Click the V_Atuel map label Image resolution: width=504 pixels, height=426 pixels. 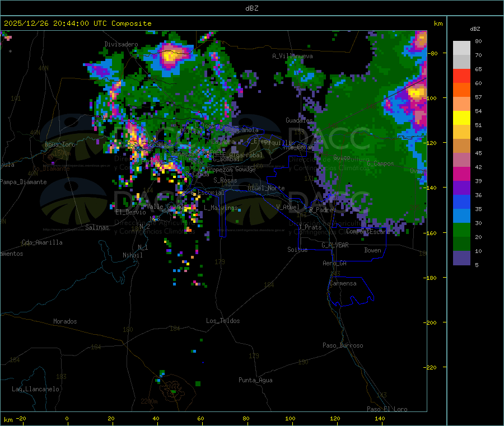pyautogui.click(x=288, y=207)
